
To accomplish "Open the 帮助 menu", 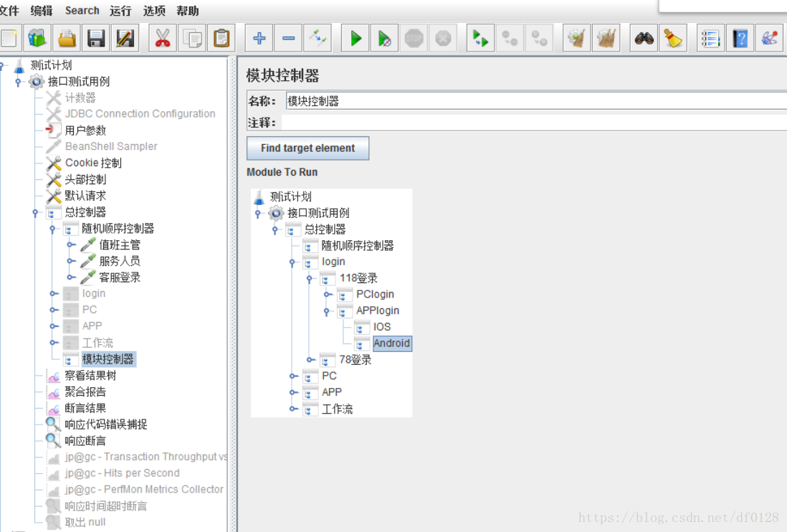I will tap(188, 11).
